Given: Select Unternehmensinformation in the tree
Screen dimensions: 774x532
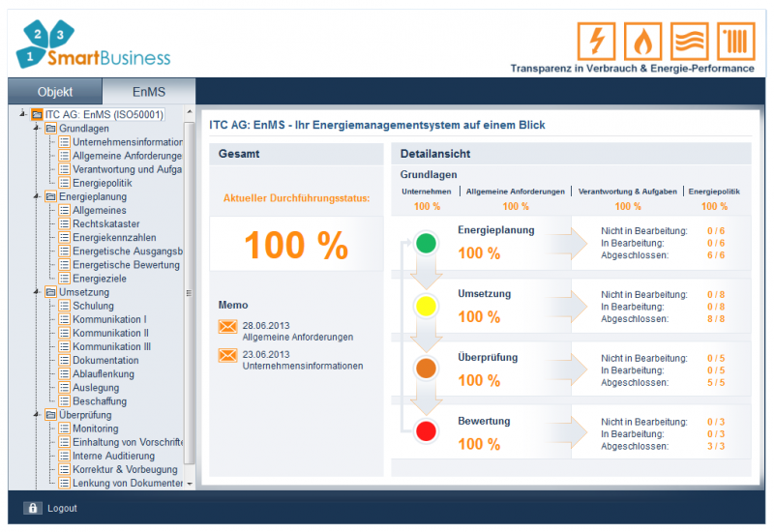Looking at the screenshot, I should click(128, 142).
